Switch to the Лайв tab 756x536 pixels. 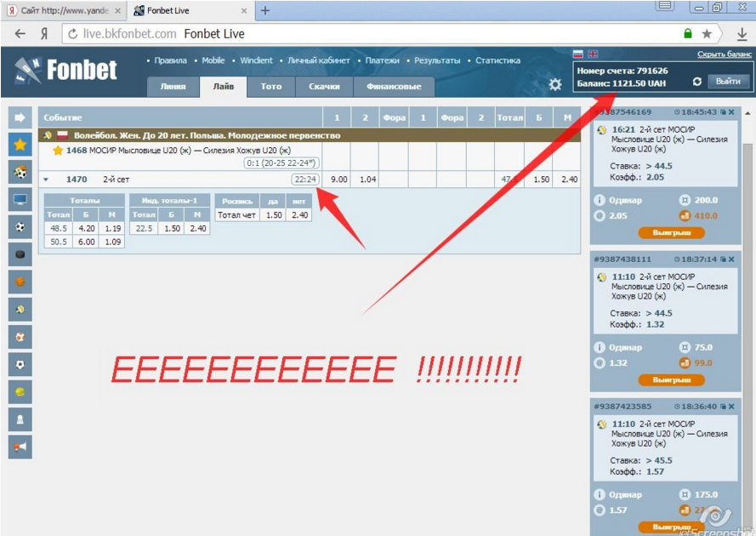224,87
